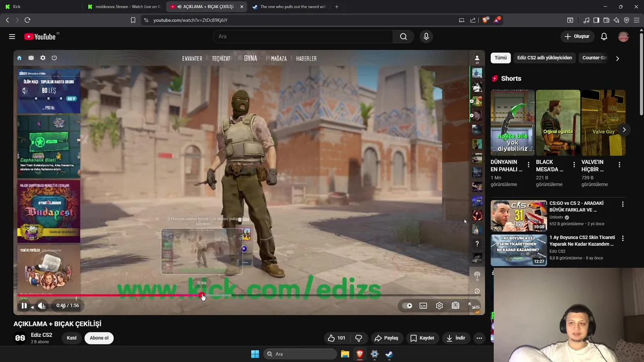Open the Brave Wallet toolbar icon
Viewport: 644px width, 362px height.
606,20
